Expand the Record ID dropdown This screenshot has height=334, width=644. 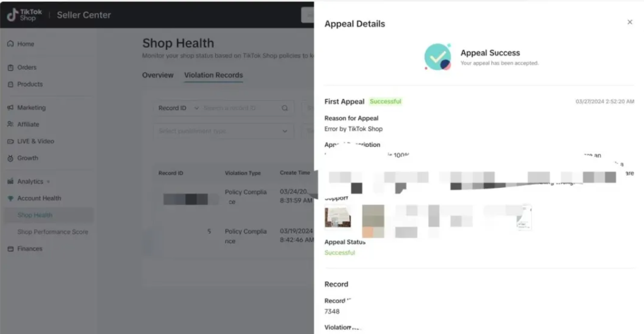coord(178,108)
